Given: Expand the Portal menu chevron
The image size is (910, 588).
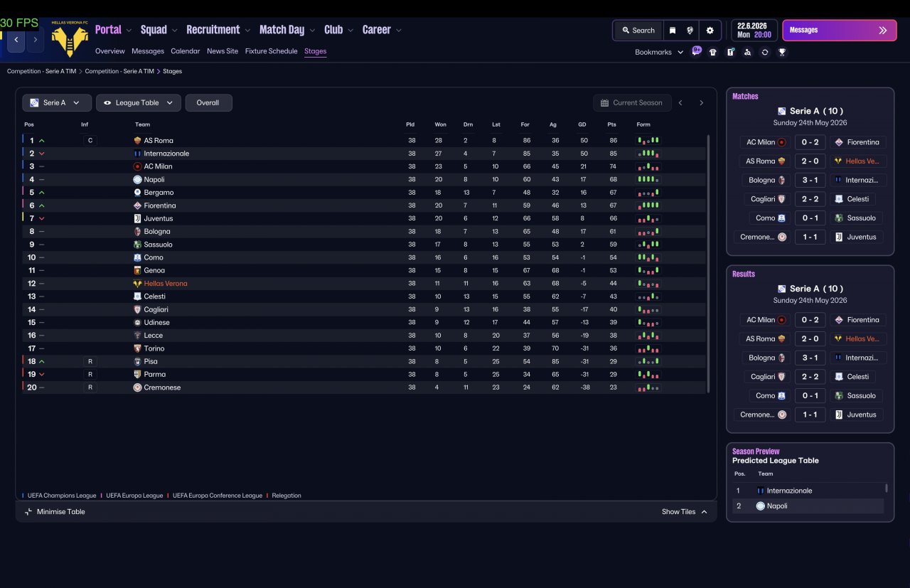Looking at the screenshot, I should [x=129, y=31].
